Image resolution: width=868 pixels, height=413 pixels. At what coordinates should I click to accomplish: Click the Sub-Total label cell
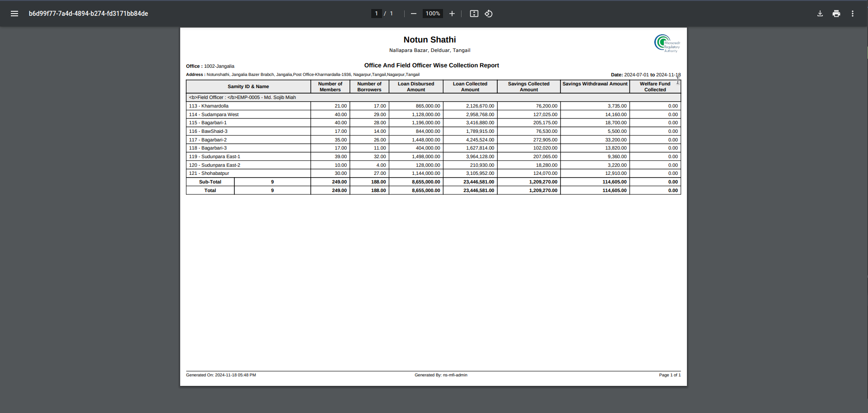[x=210, y=182]
